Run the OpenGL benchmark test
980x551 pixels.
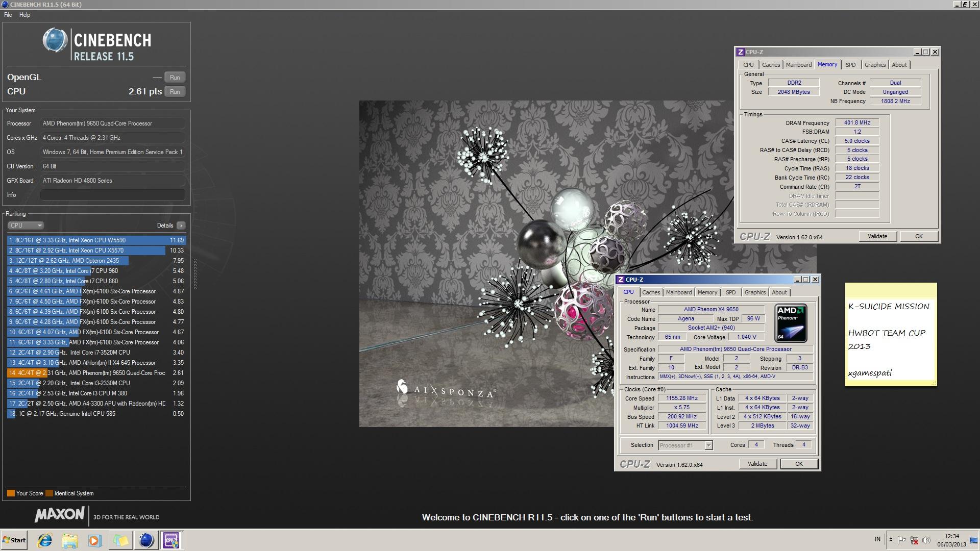click(175, 78)
